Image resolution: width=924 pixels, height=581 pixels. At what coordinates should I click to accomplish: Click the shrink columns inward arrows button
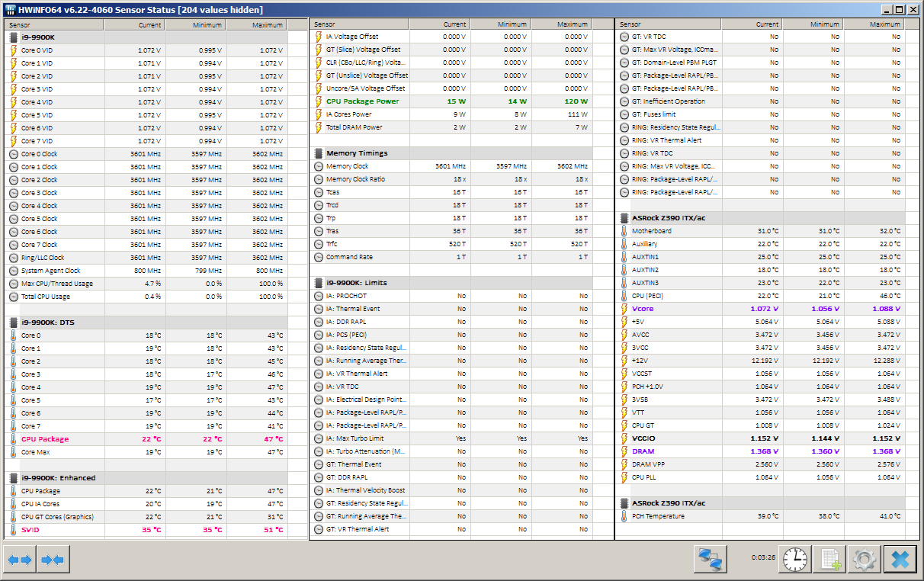point(53,560)
